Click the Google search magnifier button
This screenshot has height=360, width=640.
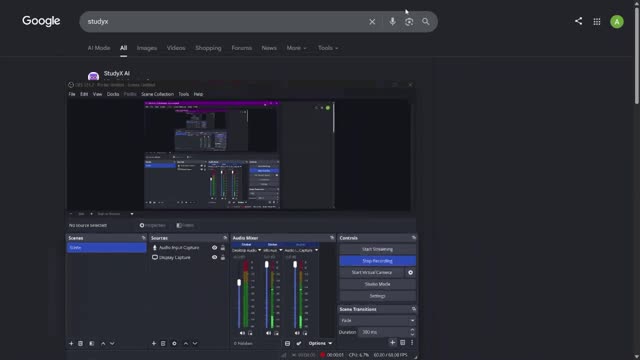point(426,22)
